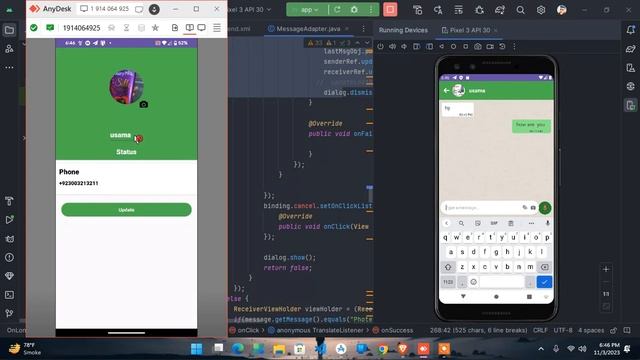Start debugging with the bug icon in green toolbar
Screen dimensions: 640x360
point(354,9)
